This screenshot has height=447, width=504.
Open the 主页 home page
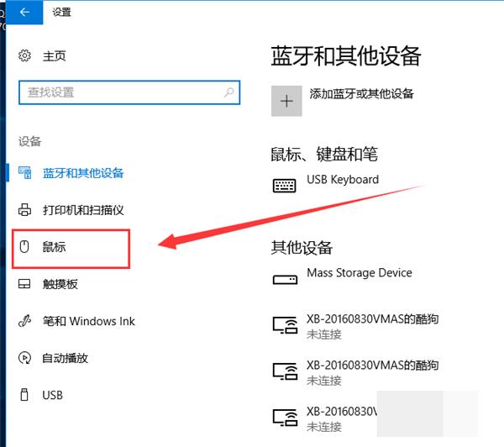click(55, 56)
